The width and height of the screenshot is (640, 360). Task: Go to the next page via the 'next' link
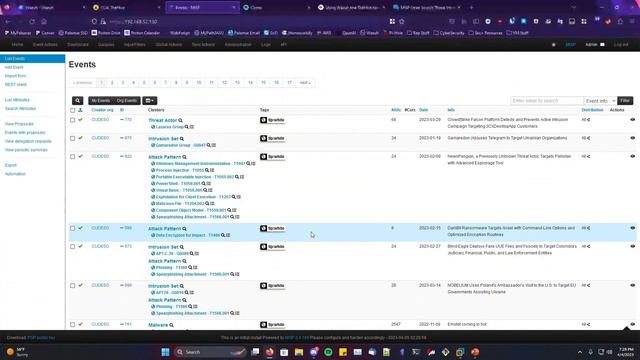click(x=305, y=83)
